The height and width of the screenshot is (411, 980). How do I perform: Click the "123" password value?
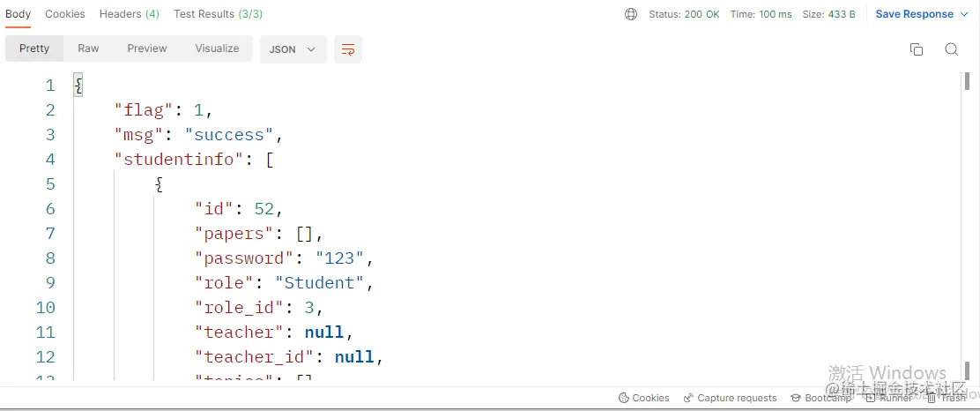pos(340,258)
